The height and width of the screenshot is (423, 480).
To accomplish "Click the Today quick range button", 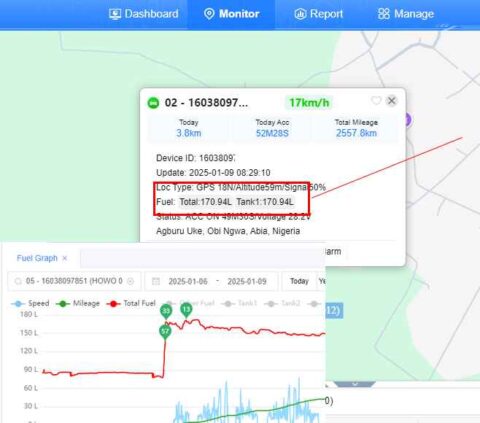I will 299,281.
